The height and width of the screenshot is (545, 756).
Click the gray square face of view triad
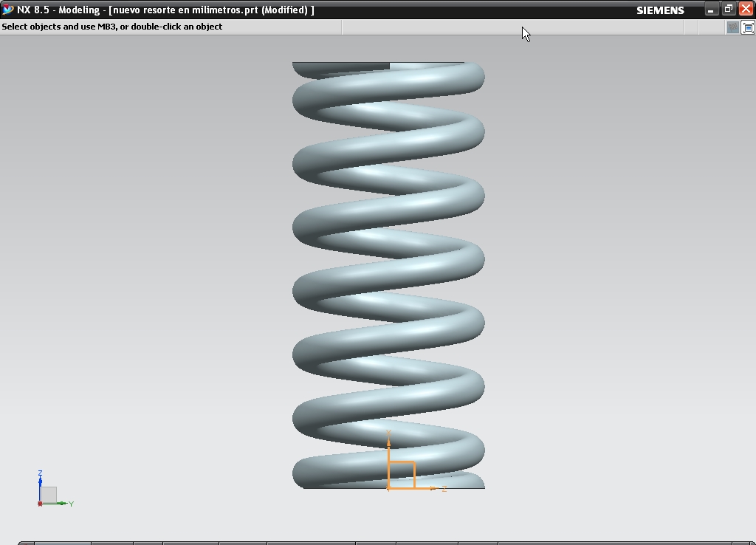[49, 495]
